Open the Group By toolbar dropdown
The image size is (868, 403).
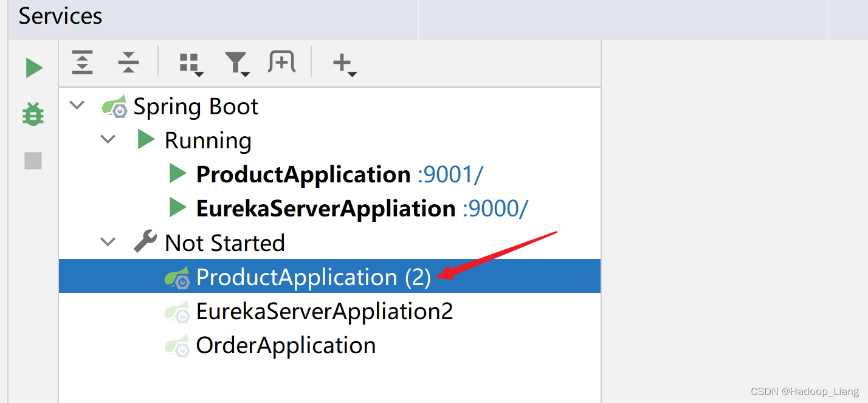(x=191, y=63)
